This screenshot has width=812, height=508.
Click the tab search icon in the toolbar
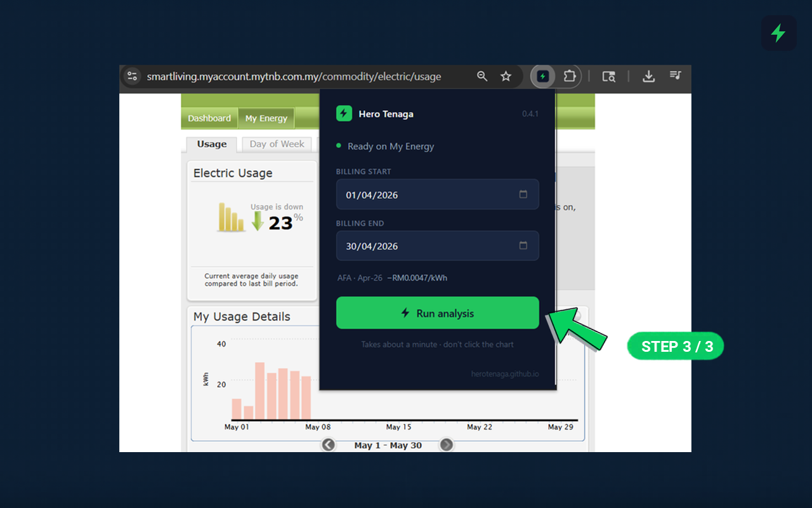[x=608, y=76]
